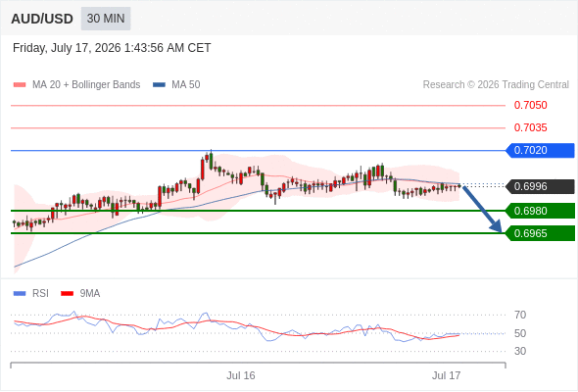Click the black 0.6996 current price tag
This screenshot has width=578, height=392.
pyautogui.click(x=540, y=186)
